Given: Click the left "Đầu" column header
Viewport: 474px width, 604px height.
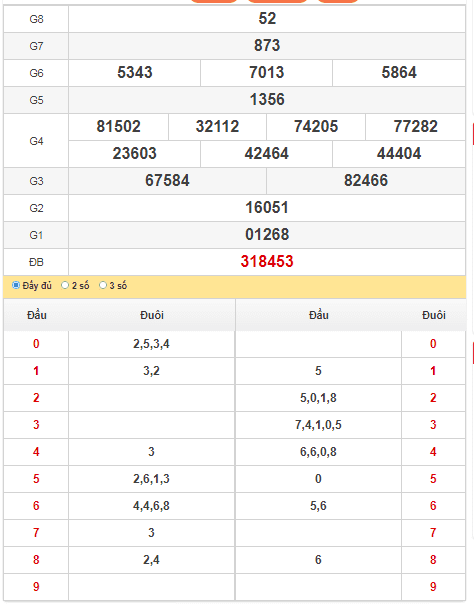Looking at the screenshot, I should pos(37,315).
